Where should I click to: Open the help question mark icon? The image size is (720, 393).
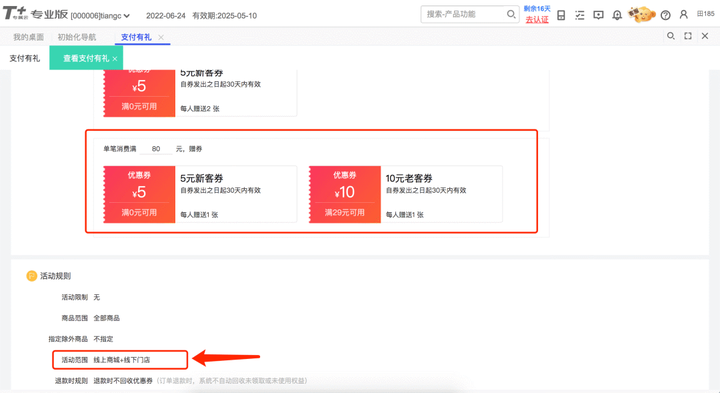tap(665, 15)
